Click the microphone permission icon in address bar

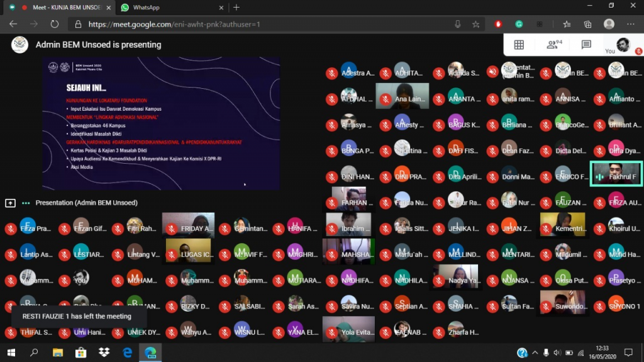click(458, 24)
